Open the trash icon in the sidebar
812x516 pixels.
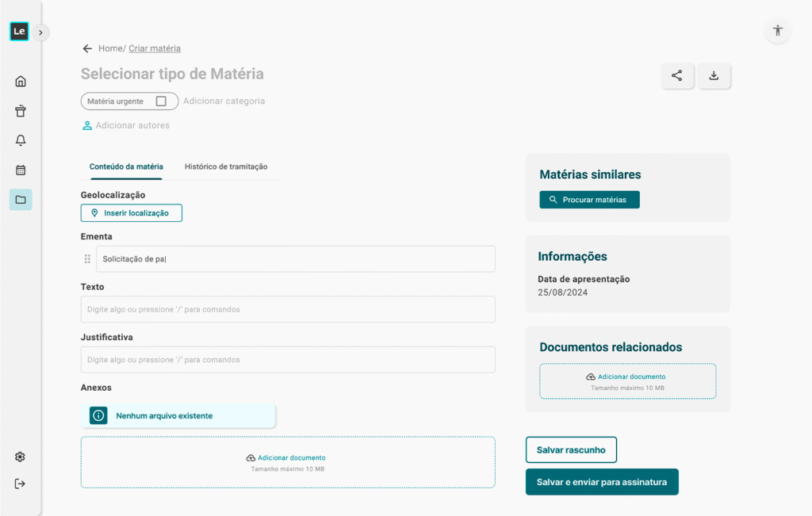[x=21, y=111]
